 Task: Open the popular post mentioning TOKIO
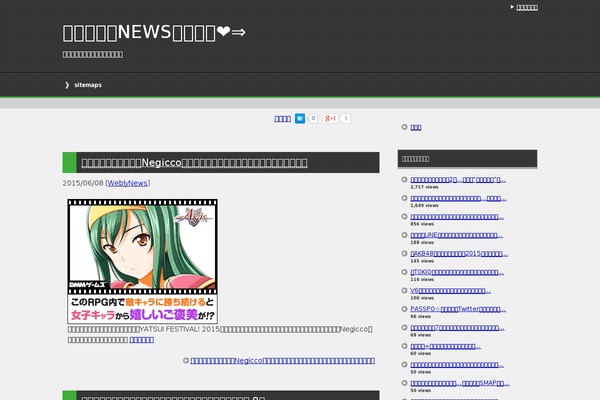coord(457,272)
